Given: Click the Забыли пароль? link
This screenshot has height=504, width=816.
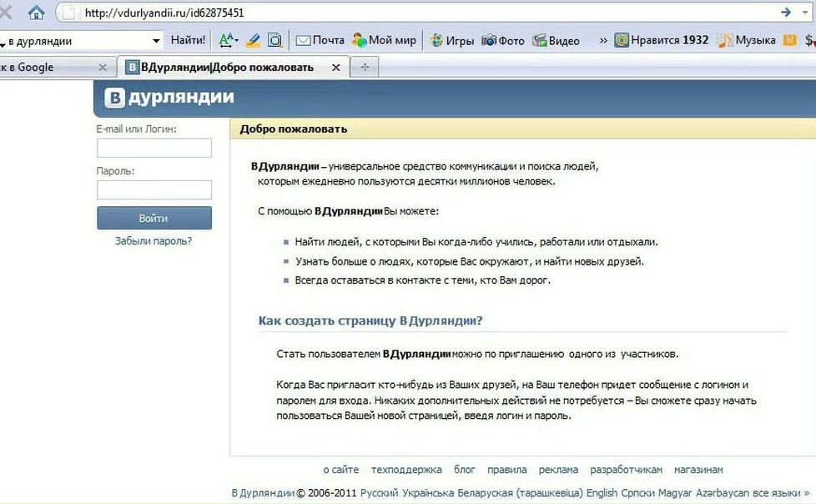Looking at the screenshot, I should (154, 241).
